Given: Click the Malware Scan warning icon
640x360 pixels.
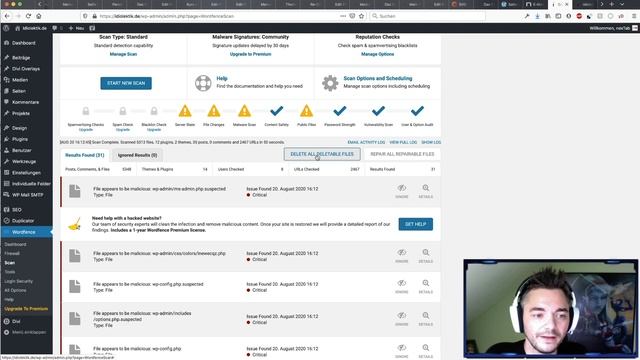Looking at the screenshot, I should [244, 111].
